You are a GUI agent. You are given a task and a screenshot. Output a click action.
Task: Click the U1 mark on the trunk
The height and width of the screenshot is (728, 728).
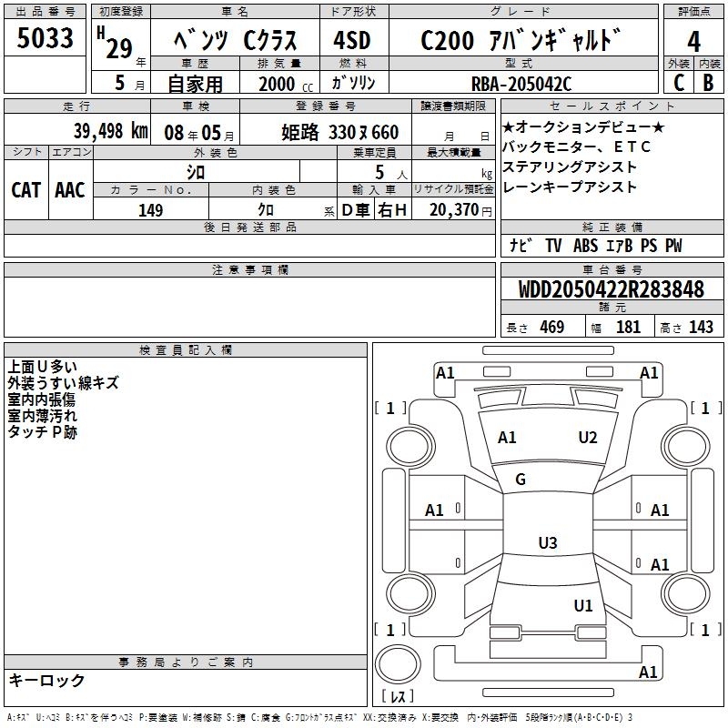point(583,605)
